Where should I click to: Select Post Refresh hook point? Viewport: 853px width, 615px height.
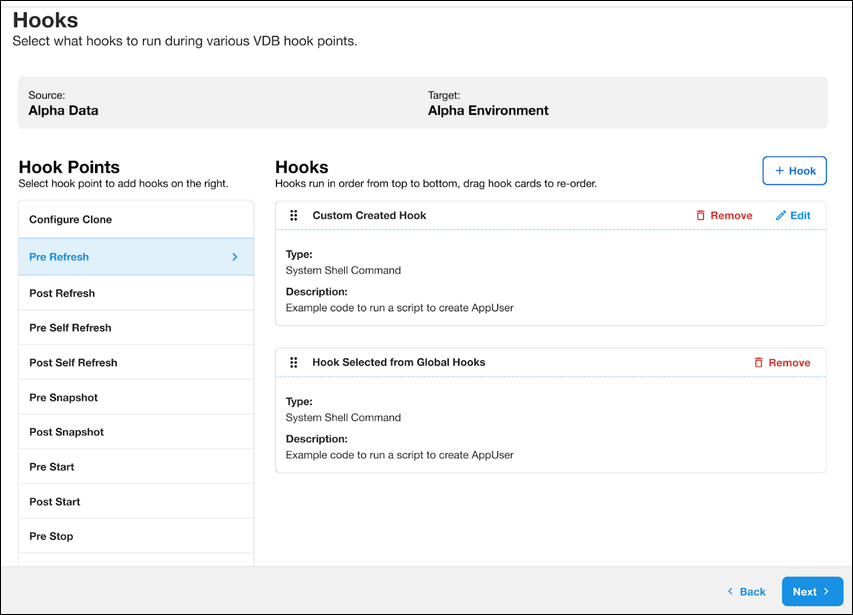(x=62, y=294)
